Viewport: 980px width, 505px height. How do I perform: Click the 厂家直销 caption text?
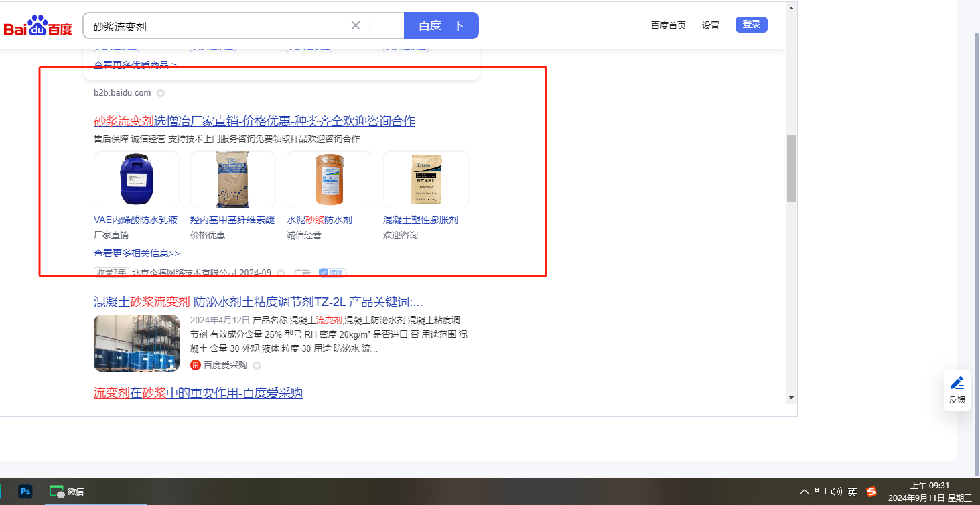pos(111,235)
